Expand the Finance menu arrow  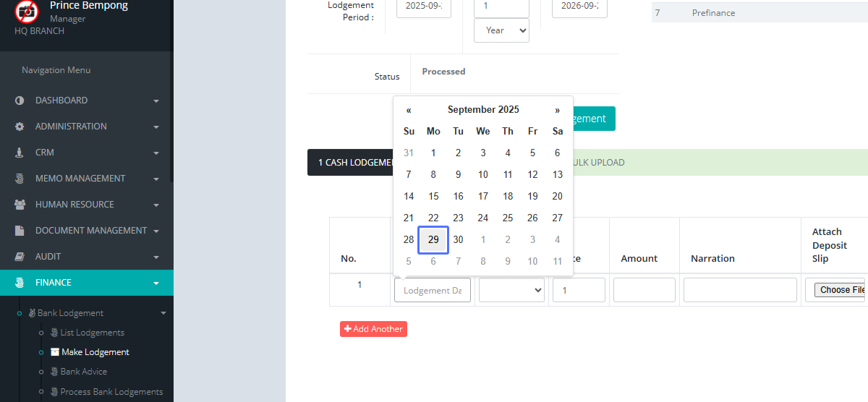[x=156, y=283]
